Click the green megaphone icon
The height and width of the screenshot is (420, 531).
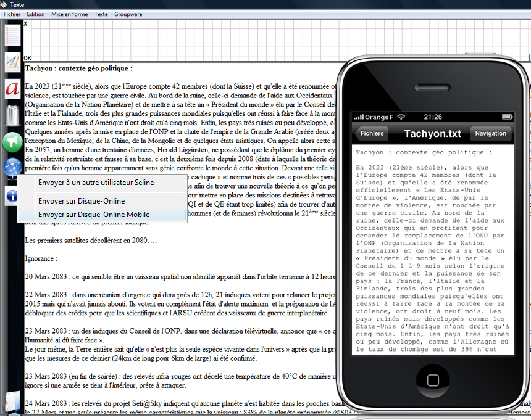coord(12,141)
